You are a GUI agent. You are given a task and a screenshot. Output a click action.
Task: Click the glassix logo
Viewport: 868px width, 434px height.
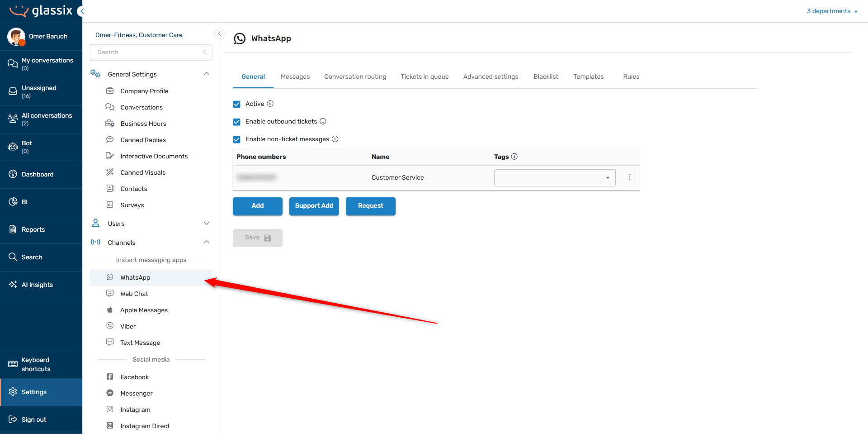[41, 11]
